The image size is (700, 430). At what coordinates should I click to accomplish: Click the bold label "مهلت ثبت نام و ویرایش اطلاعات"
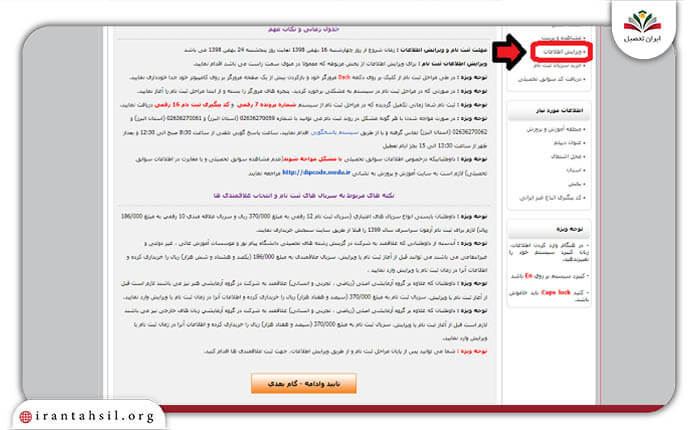(442, 50)
